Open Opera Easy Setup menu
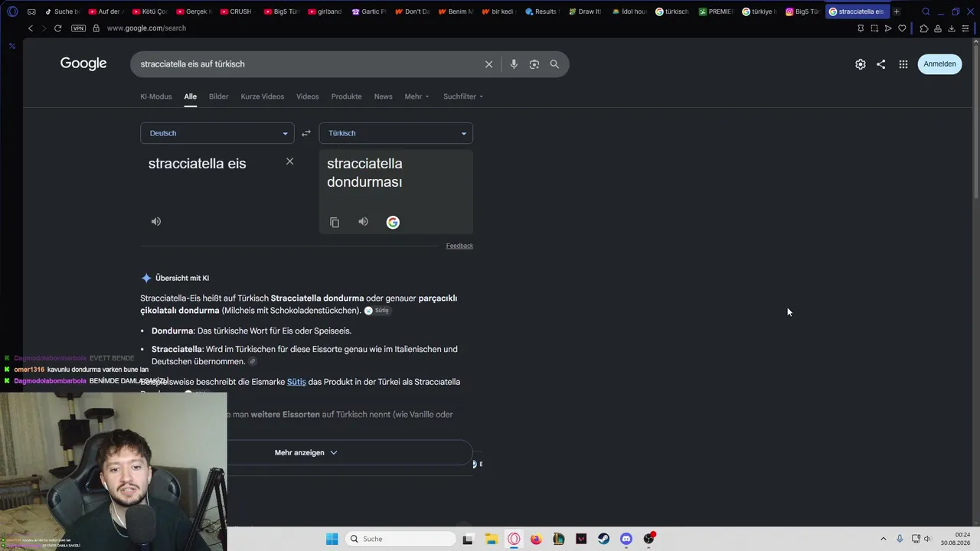The width and height of the screenshot is (980, 551). [966, 28]
